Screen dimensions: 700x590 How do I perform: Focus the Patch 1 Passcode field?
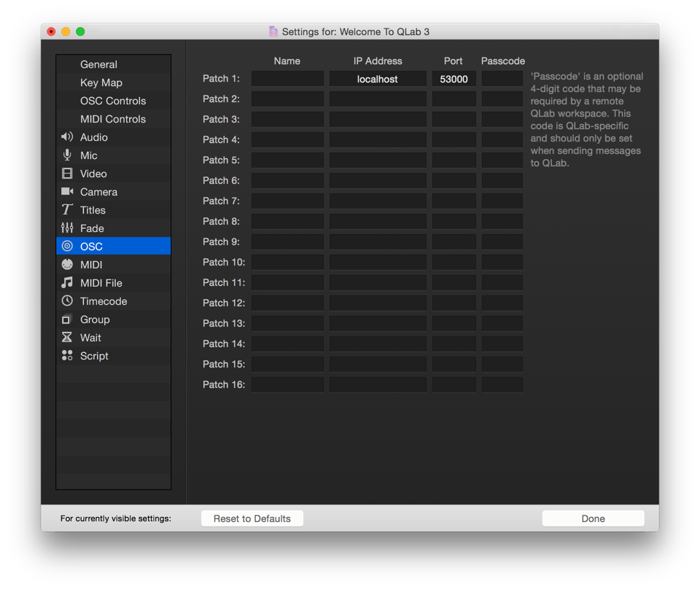click(x=502, y=79)
